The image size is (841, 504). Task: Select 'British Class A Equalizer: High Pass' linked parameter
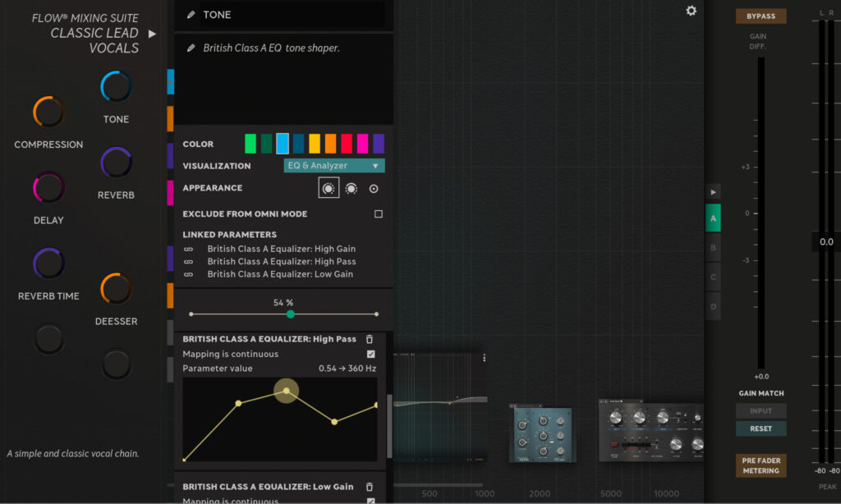(x=282, y=262)
